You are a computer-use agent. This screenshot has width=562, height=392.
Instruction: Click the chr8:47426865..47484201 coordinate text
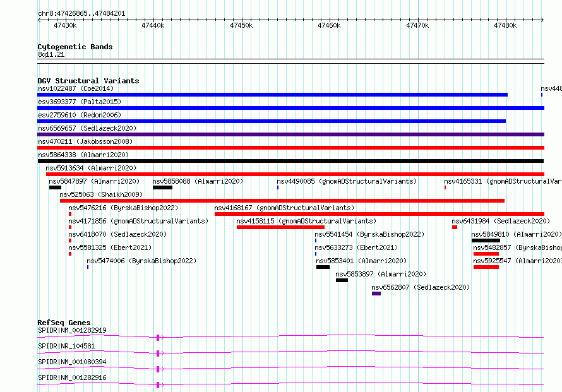pos(81,14)
